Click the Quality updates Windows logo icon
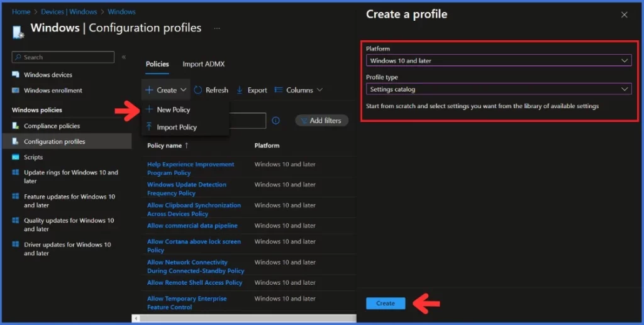Image resolution: width=644 pixels, height=325 pixels. [x=16, y=221]
